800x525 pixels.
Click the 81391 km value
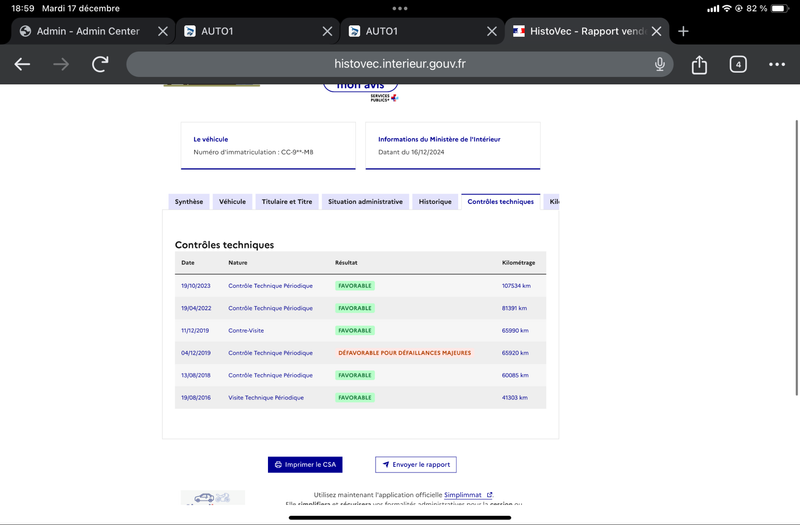point(514,308)
